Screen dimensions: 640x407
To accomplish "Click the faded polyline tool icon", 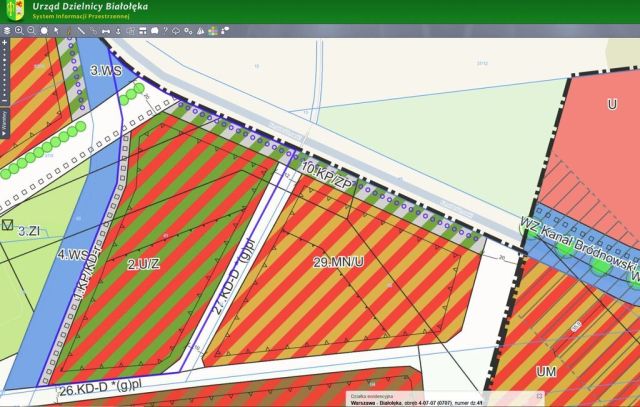I will [x=93, y=31].
